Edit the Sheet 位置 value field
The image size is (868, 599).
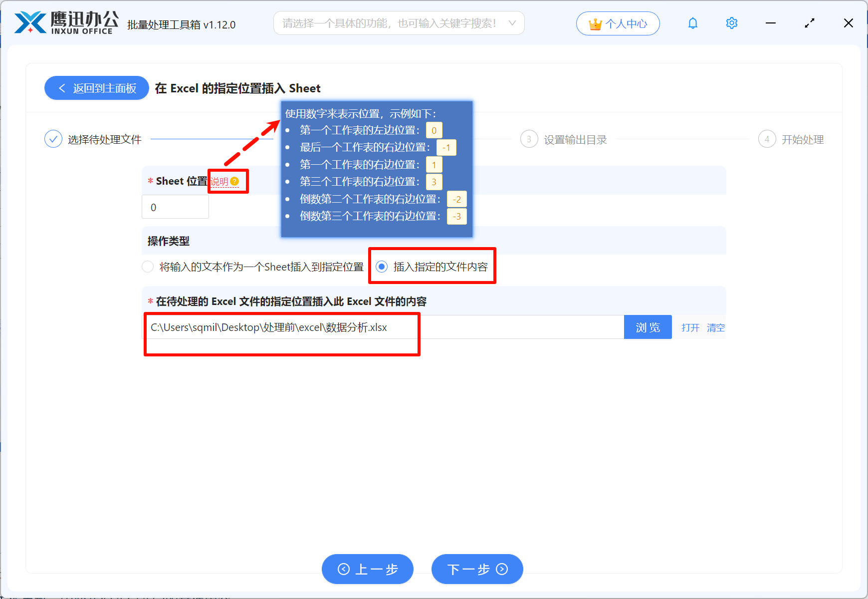pyautogui.click(x=175, y=207)
